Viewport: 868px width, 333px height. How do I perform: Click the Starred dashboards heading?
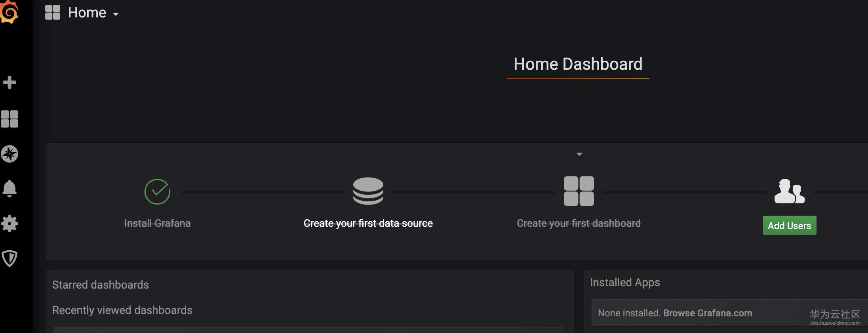tap(101, 285)
